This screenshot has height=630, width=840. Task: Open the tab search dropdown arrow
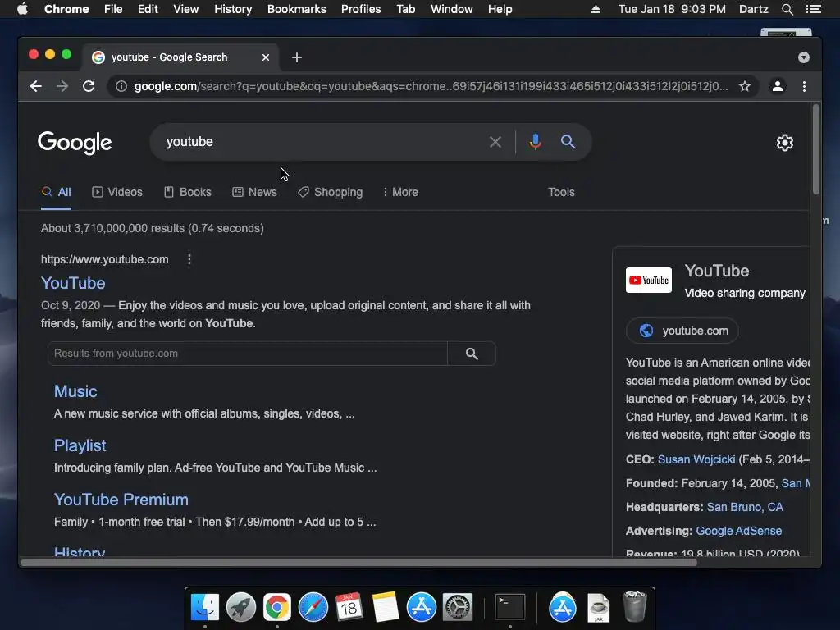point(804,57)
